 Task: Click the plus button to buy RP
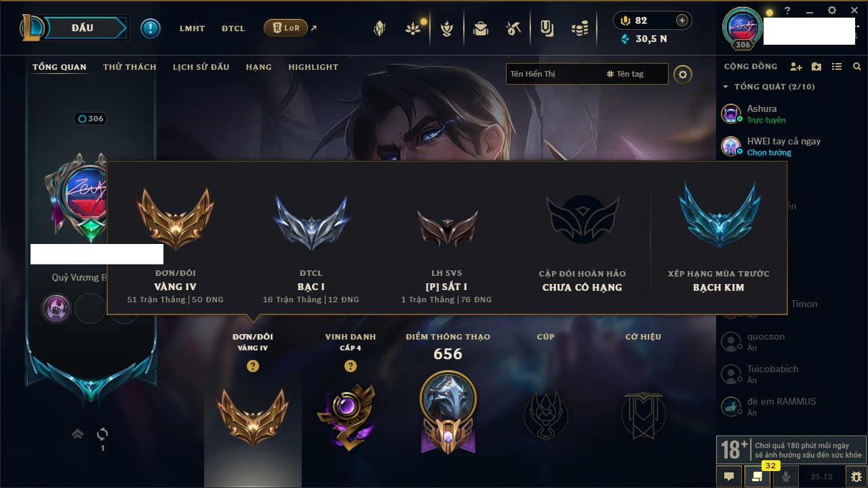682,20
